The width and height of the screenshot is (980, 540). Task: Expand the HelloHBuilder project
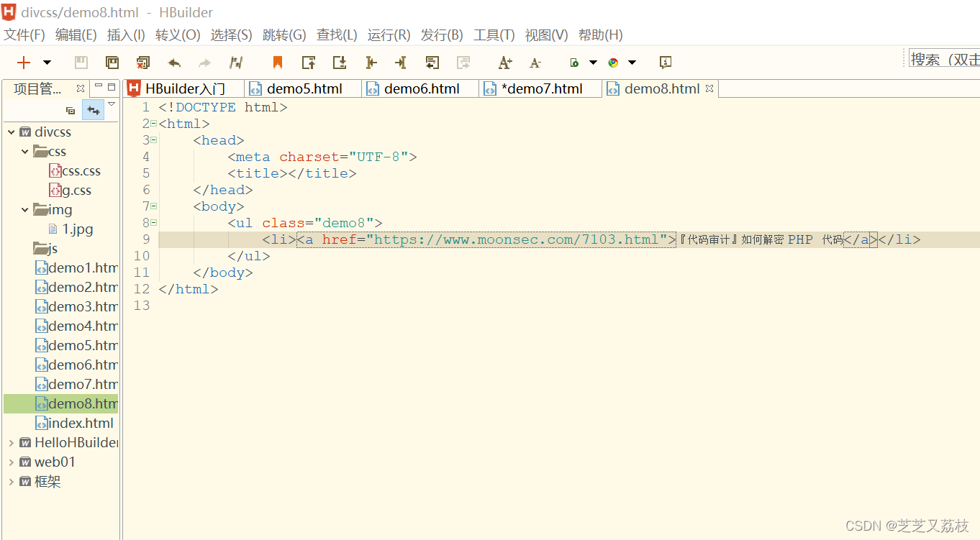pos(11,443)
